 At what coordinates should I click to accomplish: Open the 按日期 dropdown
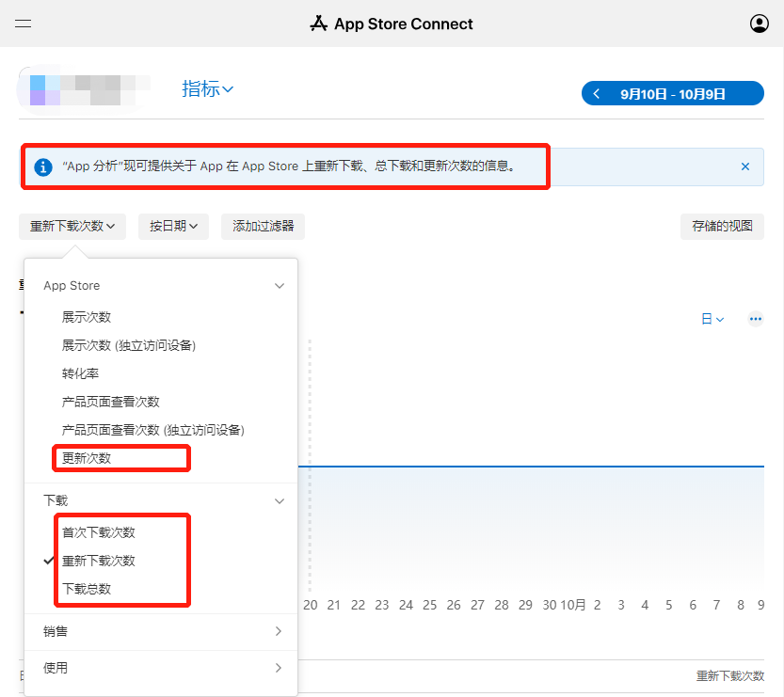(173, 227)
